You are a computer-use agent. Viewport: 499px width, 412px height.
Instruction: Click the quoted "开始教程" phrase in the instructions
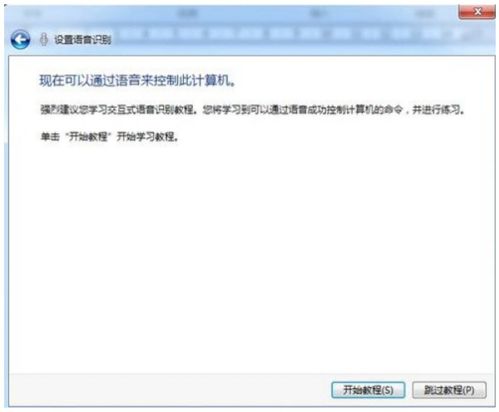tap(88, 136)
